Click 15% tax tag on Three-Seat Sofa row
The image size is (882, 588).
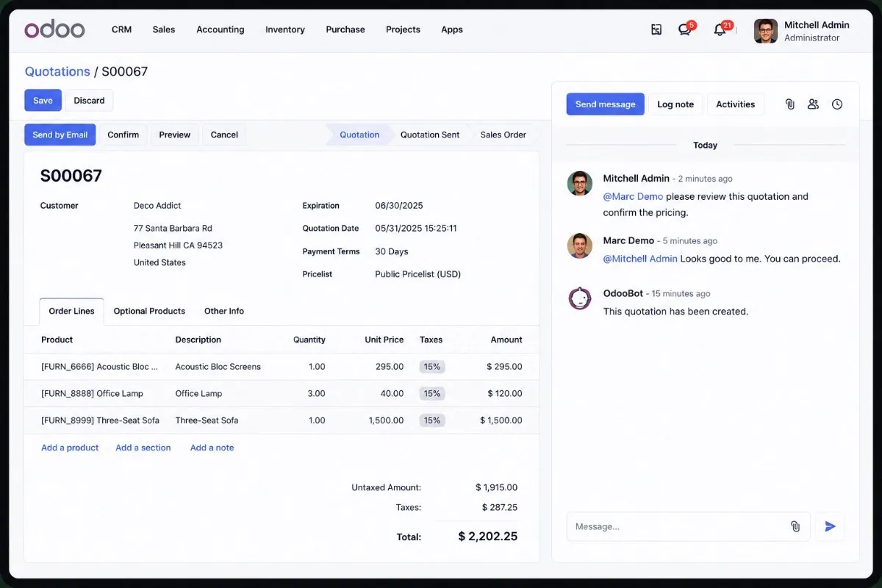point(432,420)
